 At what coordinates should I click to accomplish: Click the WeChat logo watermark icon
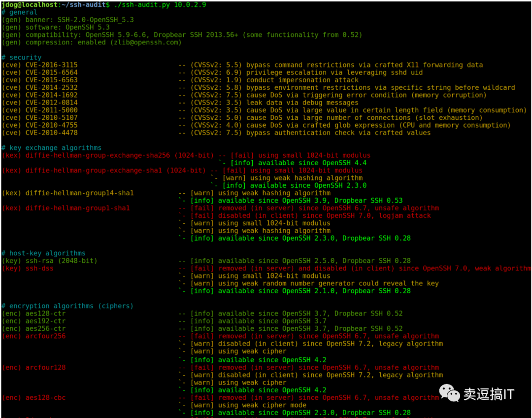[450, 393]
